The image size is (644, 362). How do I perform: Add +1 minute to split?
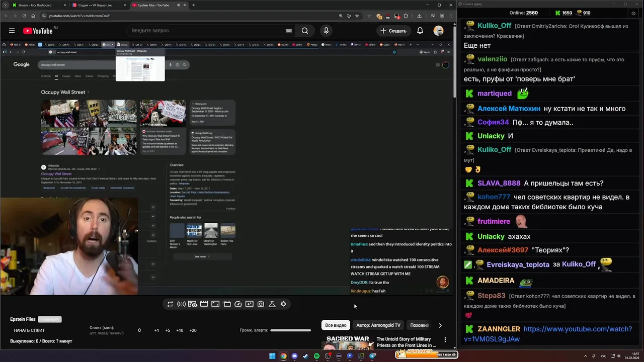click(x=156, y=330)
